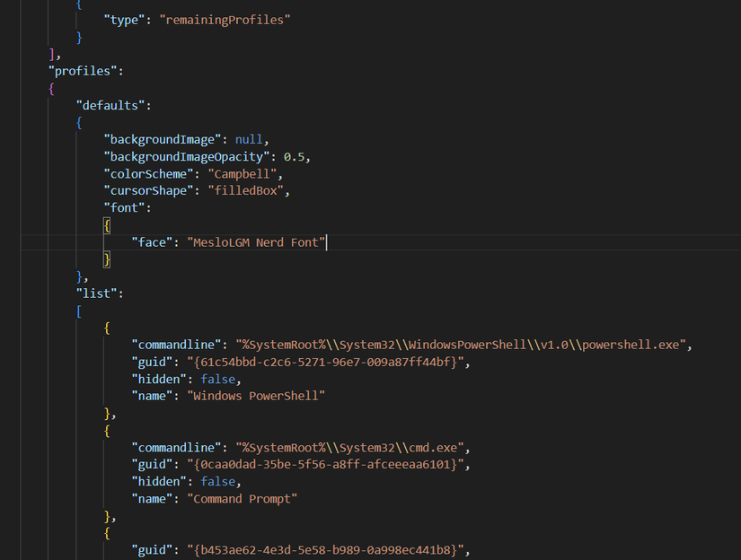
Task: Click the "Windows PowerShell" name value
Action: (x=256, y=396)
